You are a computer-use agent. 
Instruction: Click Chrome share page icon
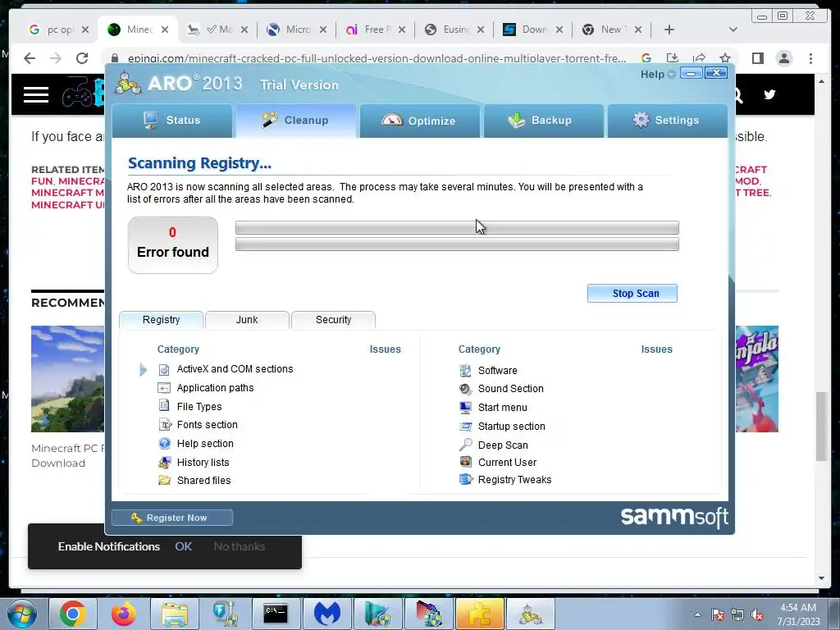pyautogui.click(x=699, y=58)
